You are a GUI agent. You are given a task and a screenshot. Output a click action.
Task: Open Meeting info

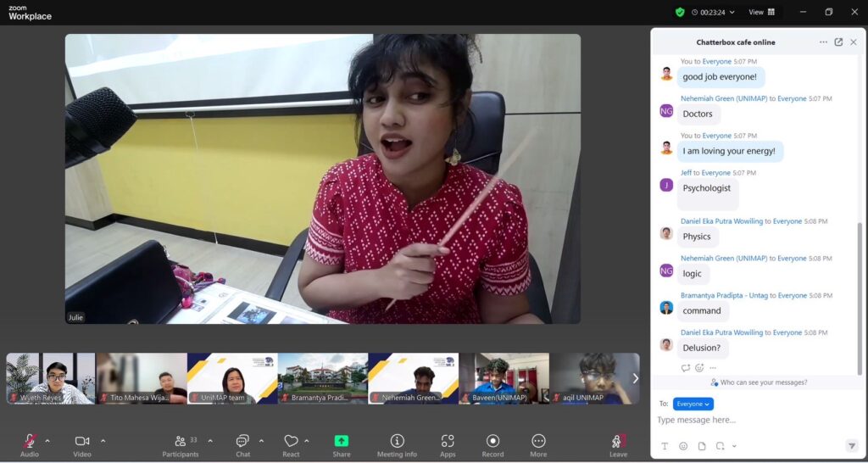[x=397, y=445]
